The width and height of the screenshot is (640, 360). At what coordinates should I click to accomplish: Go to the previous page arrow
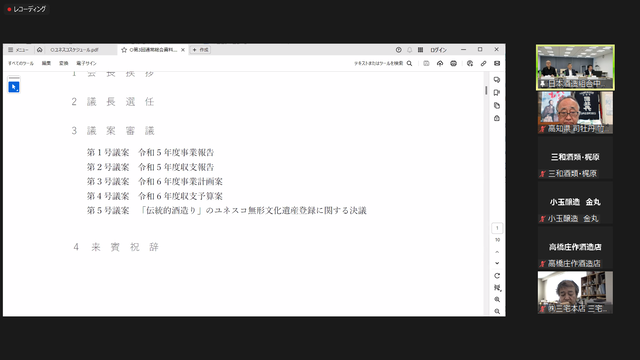pyautogui.click(x=497, y=252)
